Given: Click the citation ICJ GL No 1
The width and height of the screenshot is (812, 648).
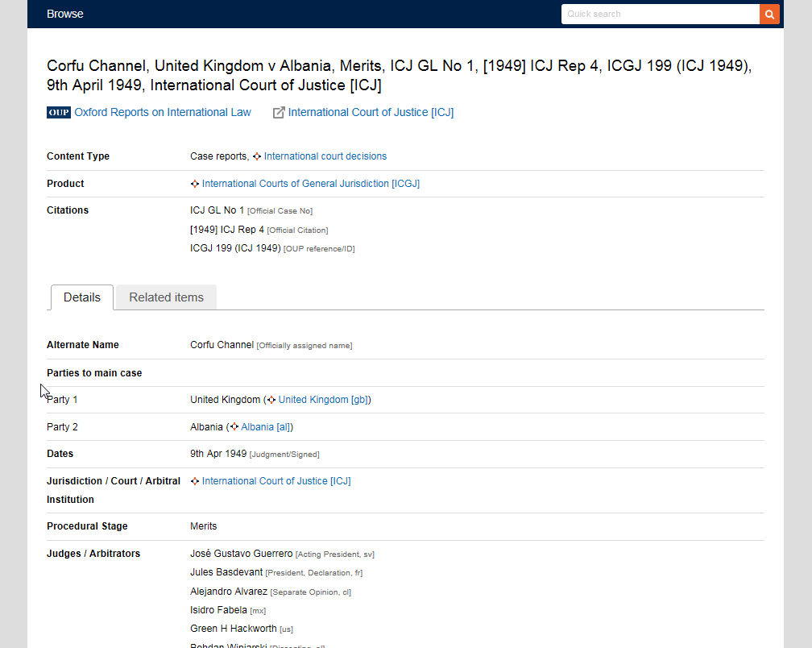Looking at the screenshot, I should pos(217,210).
